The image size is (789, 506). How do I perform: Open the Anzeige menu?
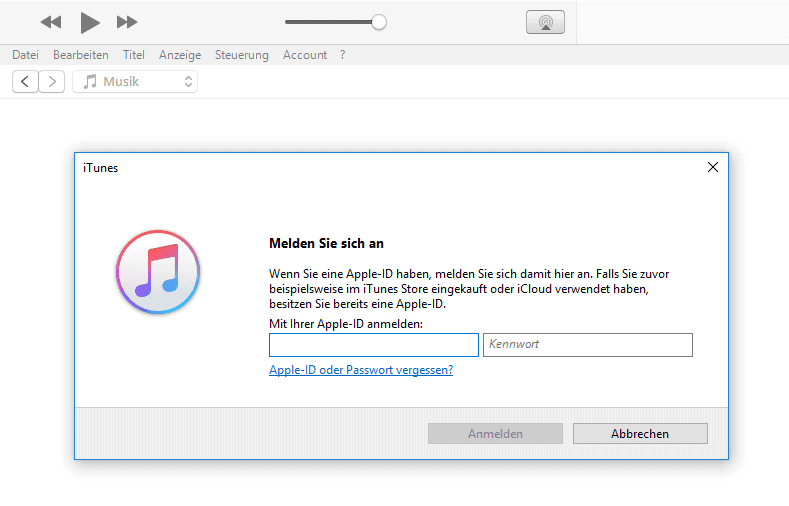180,55
